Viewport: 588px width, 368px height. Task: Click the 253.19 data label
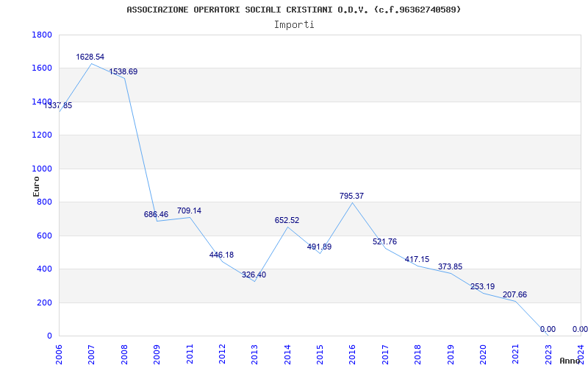[482, 287]
